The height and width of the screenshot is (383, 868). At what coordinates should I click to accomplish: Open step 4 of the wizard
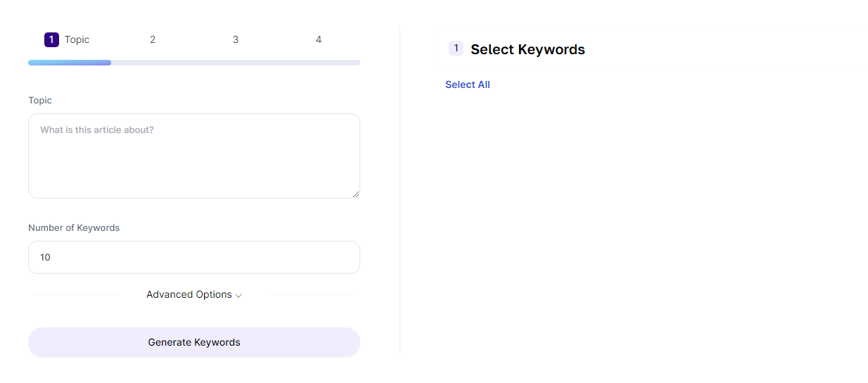(x=319, y=39)
